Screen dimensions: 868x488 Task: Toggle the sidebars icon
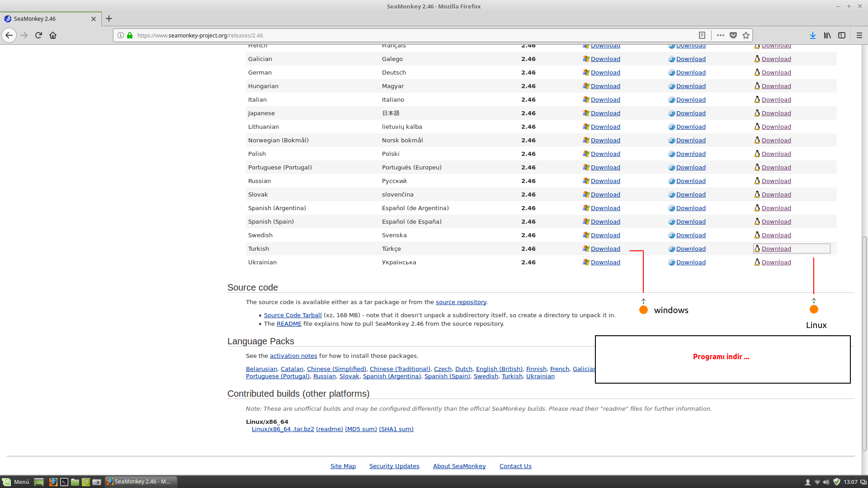tap(842, 35)
